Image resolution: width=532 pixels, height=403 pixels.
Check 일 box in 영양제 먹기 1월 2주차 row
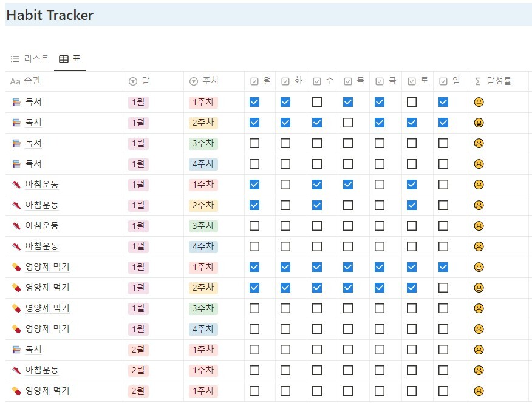point(443,288)
